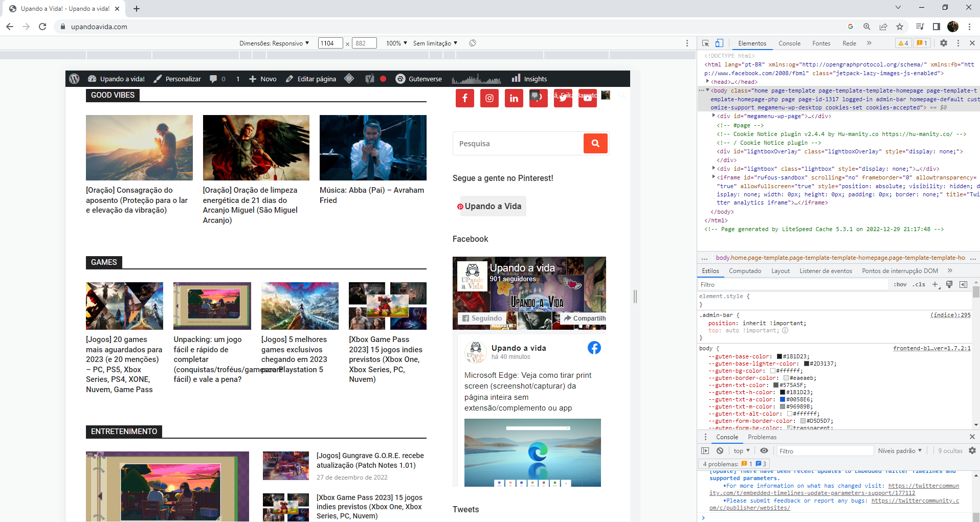Click the #575A5F color swatch for guten-txt-color
980x522 pixels.
pyautogui.click(x=777, y=385)
